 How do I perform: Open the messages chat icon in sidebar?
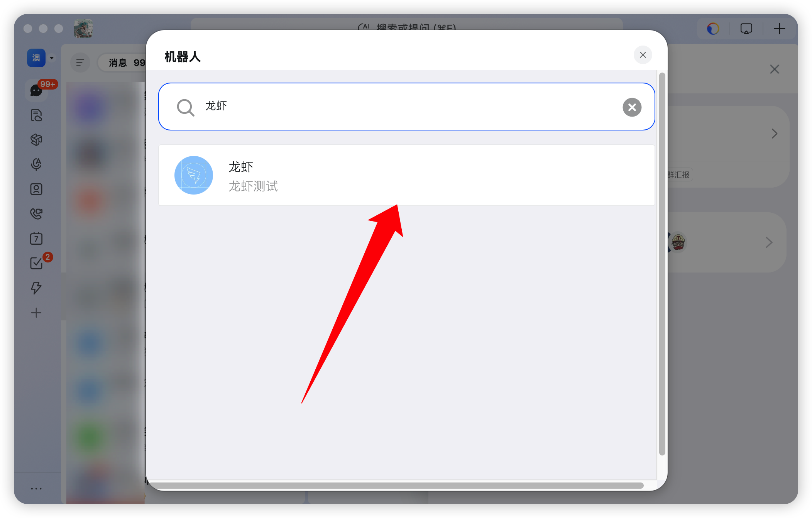(36, 90)
